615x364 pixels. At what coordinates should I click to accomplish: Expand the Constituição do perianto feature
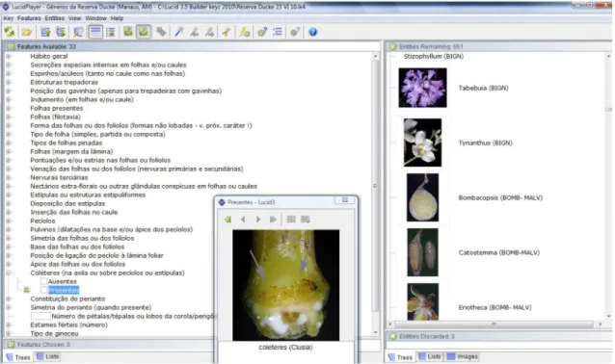click(x=9, y=299)
